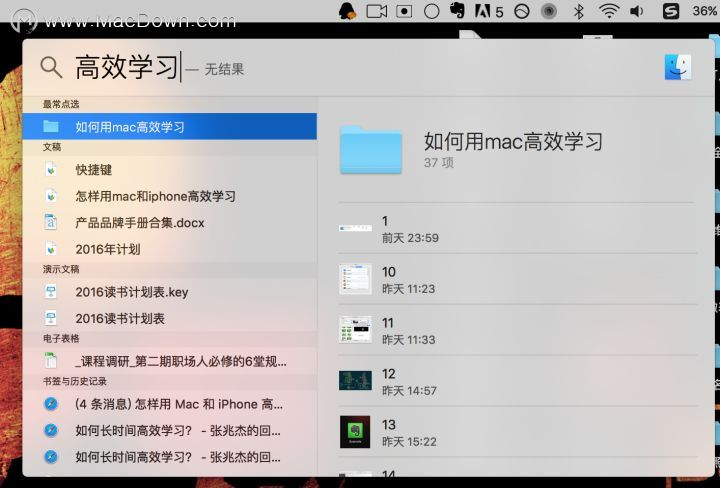Select the 快捷键 document result
The height and width of the screenshot is (488, 720).
click(x=169, y=169)
